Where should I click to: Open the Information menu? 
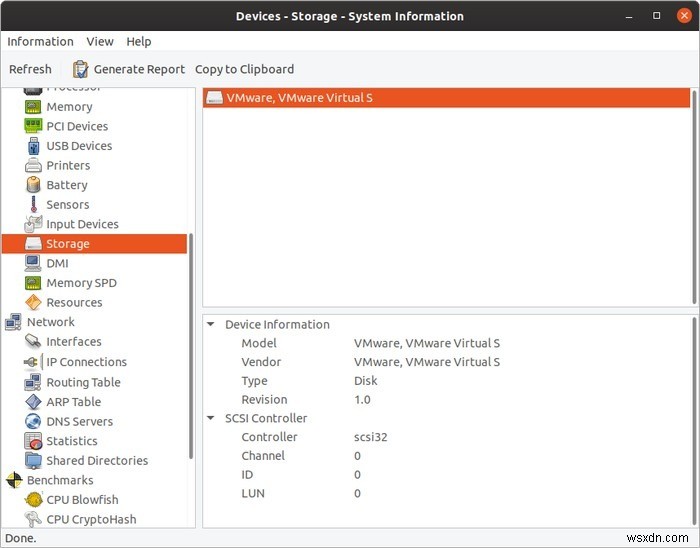click(40, 42)
